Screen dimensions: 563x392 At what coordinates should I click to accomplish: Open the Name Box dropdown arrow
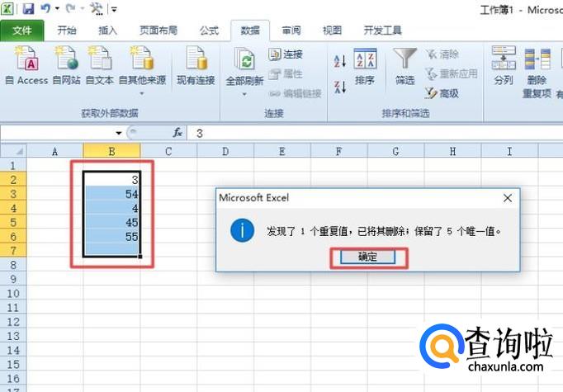point(119,133)
